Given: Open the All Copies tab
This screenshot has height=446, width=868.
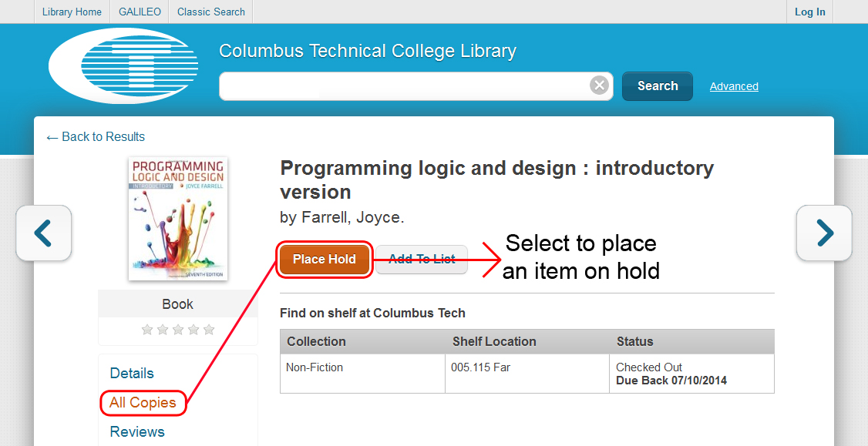Looking at the screenshot, I should pos(143,402).
